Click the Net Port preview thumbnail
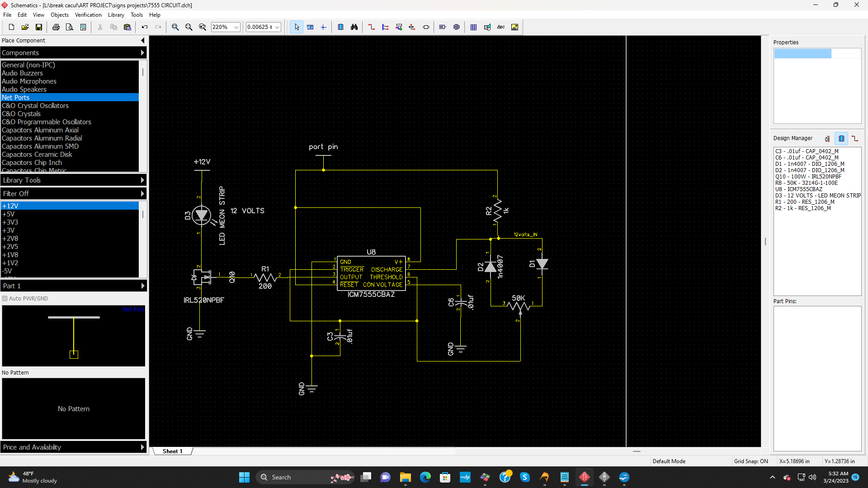The image size is (868, 488). (x=74, y=336)
